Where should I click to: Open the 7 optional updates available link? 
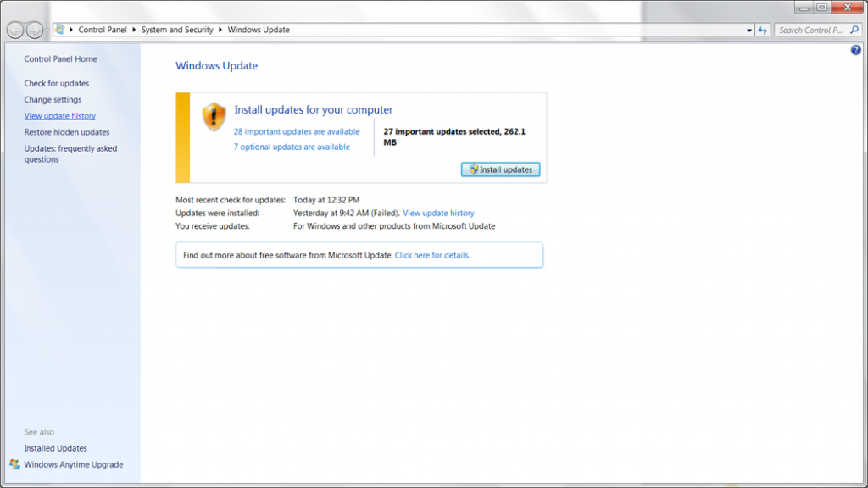click(x=292, y=147)
